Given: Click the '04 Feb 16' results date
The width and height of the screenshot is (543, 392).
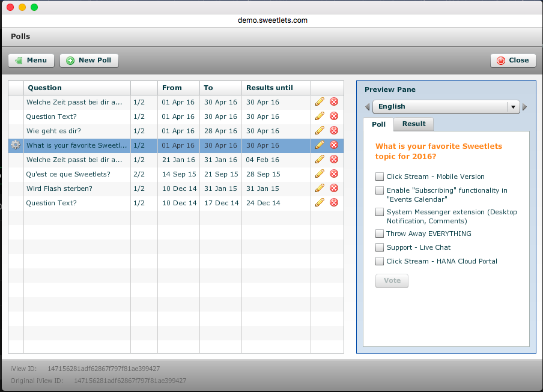Looking at the screenshot, I should 262,160.
